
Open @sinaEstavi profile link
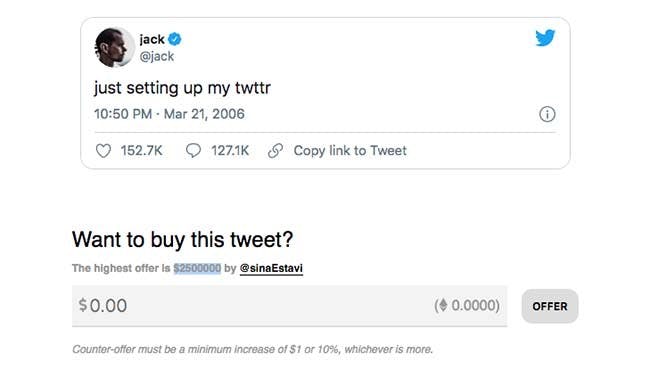click(271, 268)
